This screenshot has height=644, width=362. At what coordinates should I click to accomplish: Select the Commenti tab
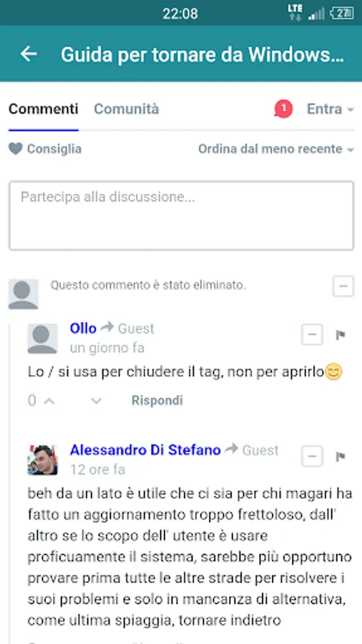pos(43,109)
